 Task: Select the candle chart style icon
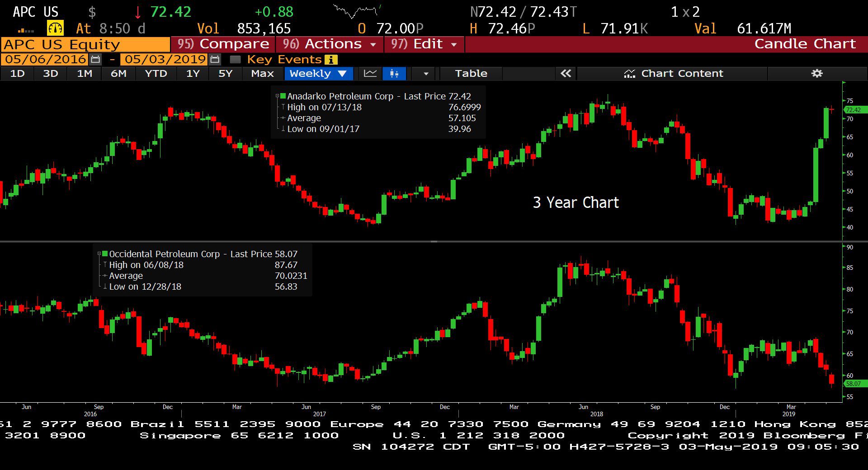click(x=394, y=74)
